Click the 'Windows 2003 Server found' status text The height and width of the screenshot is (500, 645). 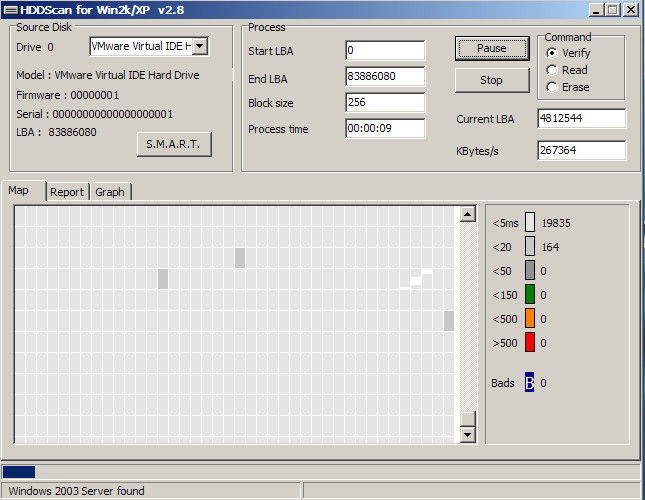(77, 491)
